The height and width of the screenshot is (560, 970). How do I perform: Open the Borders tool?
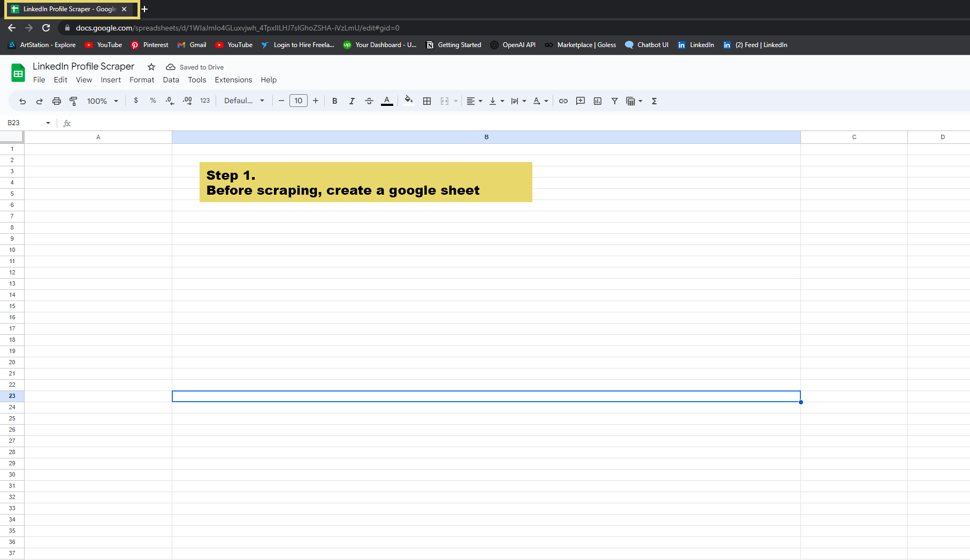tap(426, 101)
